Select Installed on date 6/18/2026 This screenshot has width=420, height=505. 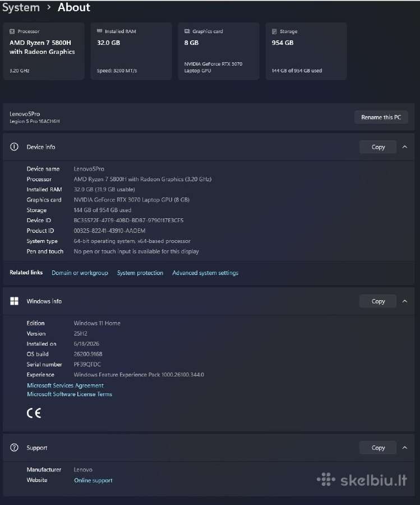[x=86, y=343]
